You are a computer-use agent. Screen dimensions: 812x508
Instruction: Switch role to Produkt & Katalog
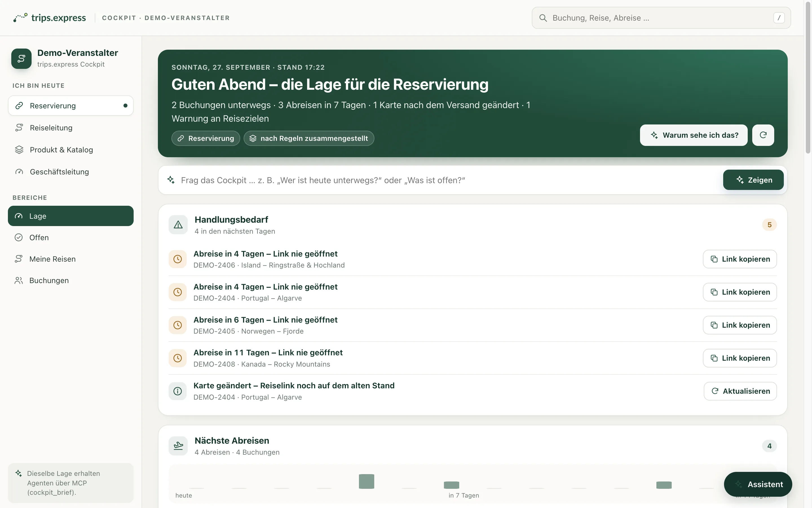click(x=71, y=150)
